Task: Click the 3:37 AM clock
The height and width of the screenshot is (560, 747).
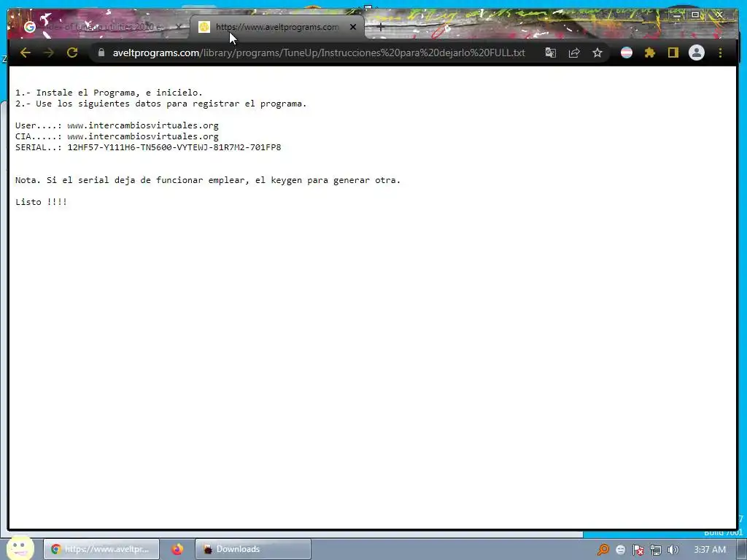Action: click(x=710, y=550)
